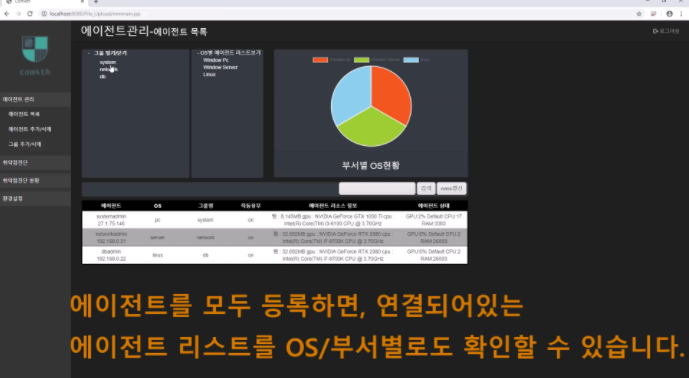Click the browser back arrow
This screenshot has width=689, height=378.
click(x=7, y=14)
